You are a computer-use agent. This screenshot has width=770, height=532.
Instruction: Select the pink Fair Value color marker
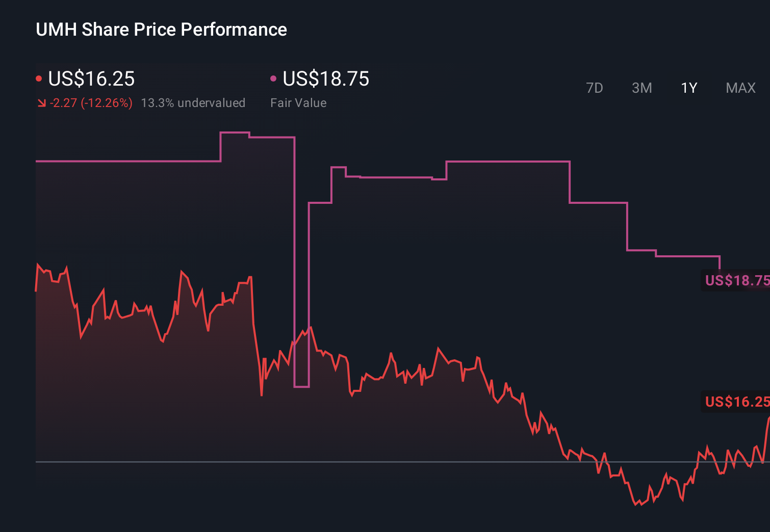point(274,78)
